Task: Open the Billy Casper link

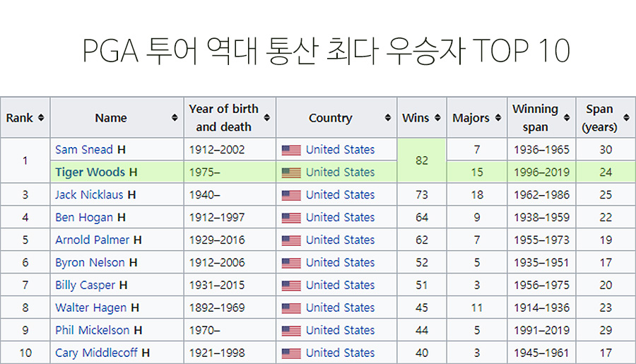Action: 86,286
